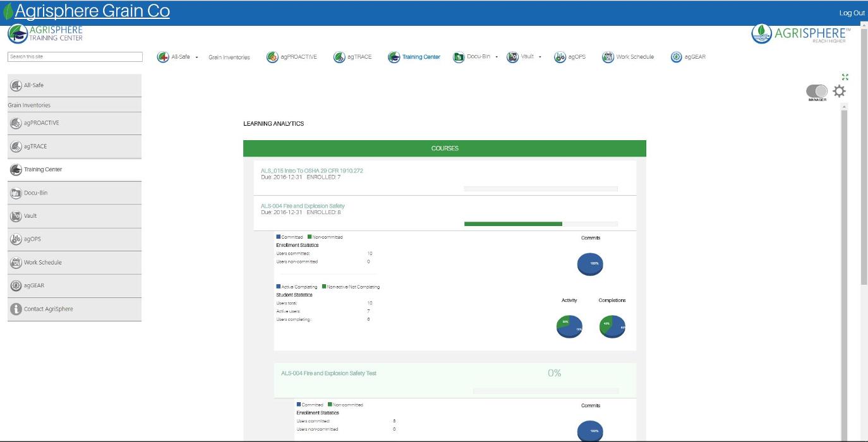Click the agOPS icon in the sidebar
Image resolution: width=868 pixels, height=442 pixels.
click(16, 239)
